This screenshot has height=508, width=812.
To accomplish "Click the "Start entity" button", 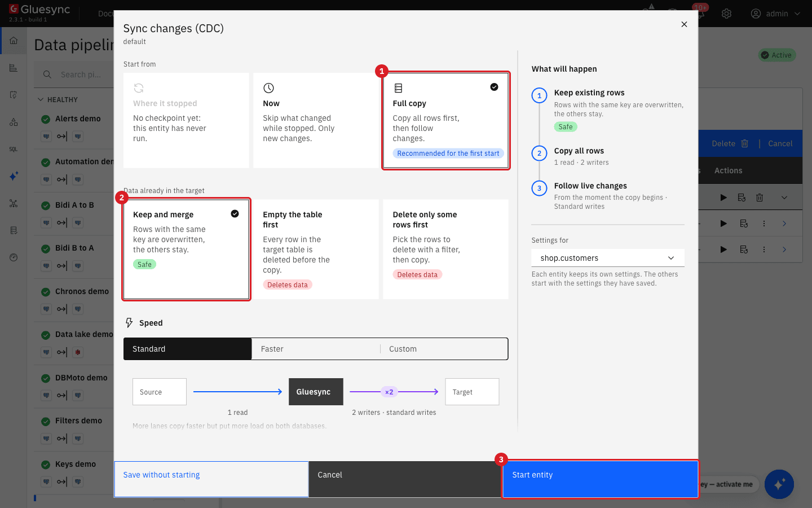I will pos(601,479).
